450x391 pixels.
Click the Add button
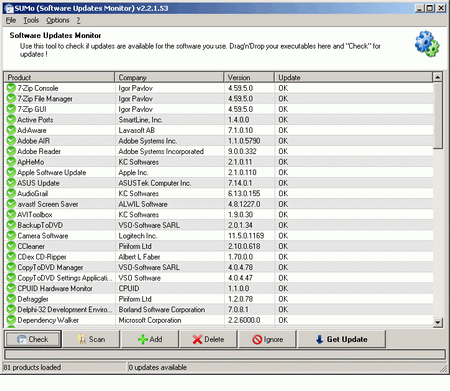click(150, 339)
